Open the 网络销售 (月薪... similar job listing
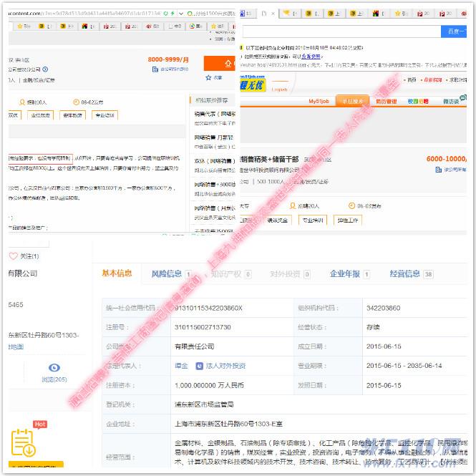The width and height of the screenshot is (476, 476). [215, 208]
